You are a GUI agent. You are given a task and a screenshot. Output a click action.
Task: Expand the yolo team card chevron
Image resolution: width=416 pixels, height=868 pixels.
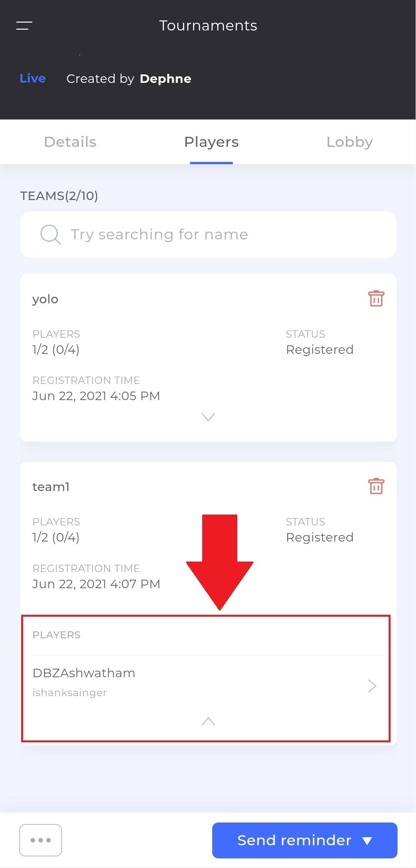[x=208, y=417]
